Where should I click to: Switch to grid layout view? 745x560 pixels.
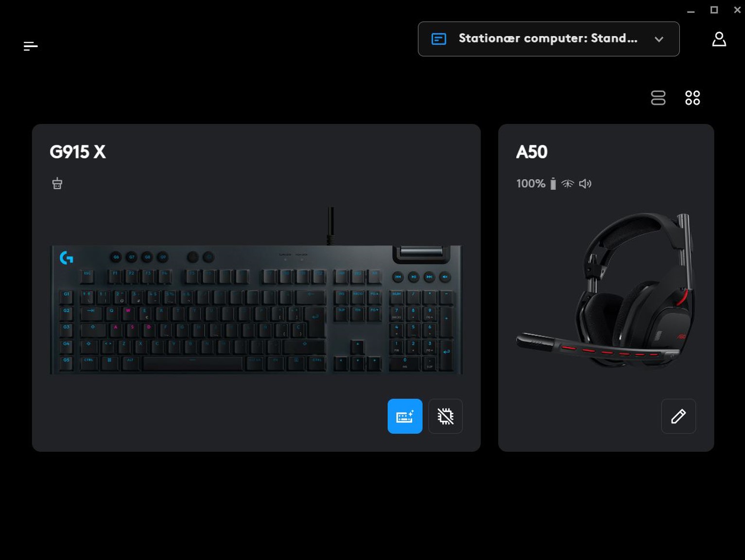tap(693, 98)
